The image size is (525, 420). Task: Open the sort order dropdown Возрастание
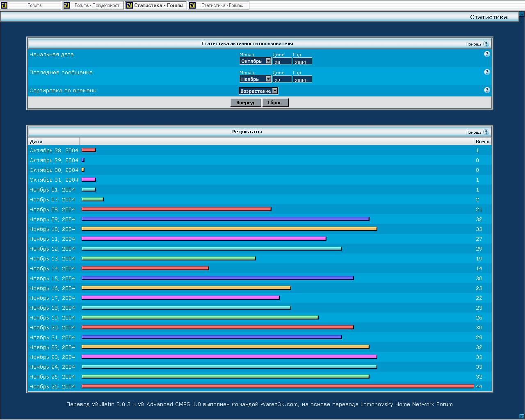[259, 91]
